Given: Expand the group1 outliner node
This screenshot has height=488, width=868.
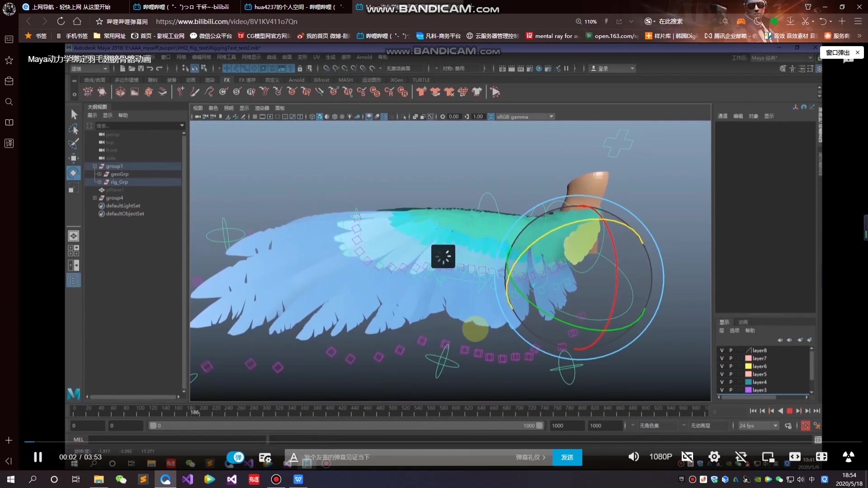Looking at the screenshot, I should (95, 166).
